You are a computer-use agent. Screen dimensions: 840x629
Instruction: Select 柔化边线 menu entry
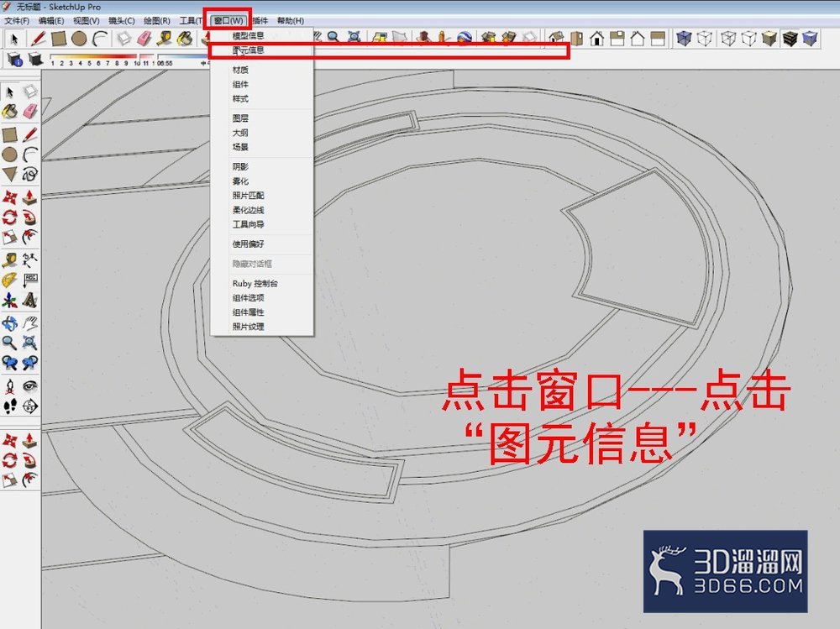[261, 210]
